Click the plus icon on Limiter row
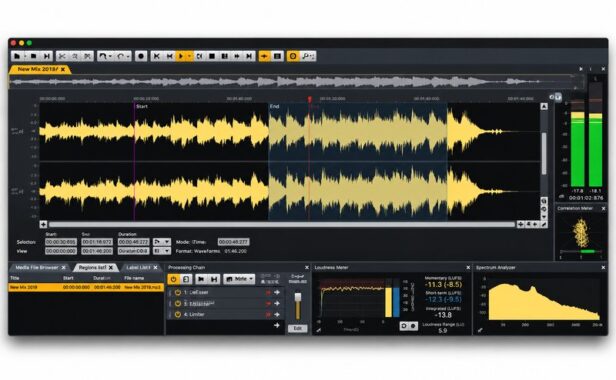The image size is (616, 380). point(277,315)
